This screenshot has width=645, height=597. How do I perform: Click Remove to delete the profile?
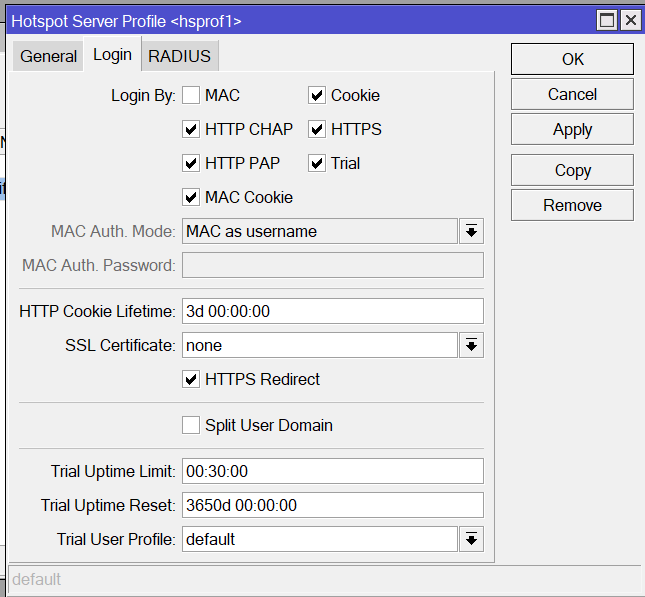[572, 205]
